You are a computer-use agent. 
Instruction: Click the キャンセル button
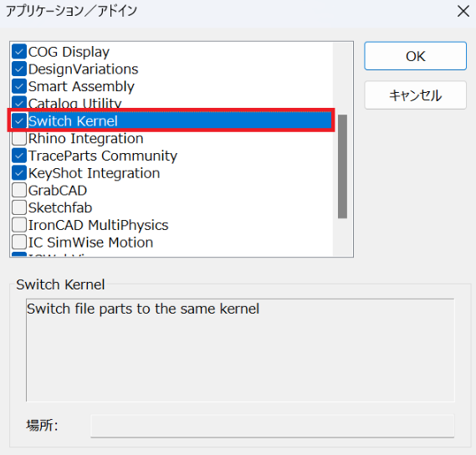click(415, 95)
